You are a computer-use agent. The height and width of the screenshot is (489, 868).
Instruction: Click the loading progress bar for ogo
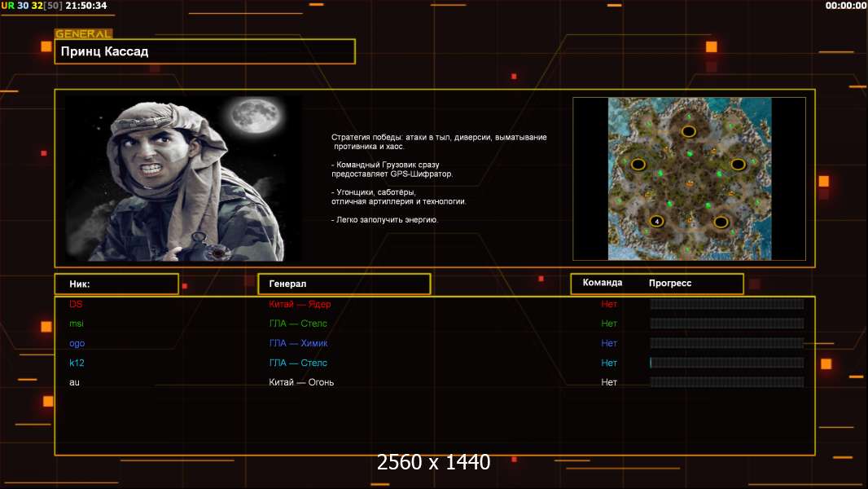click(x=727, y=343)
